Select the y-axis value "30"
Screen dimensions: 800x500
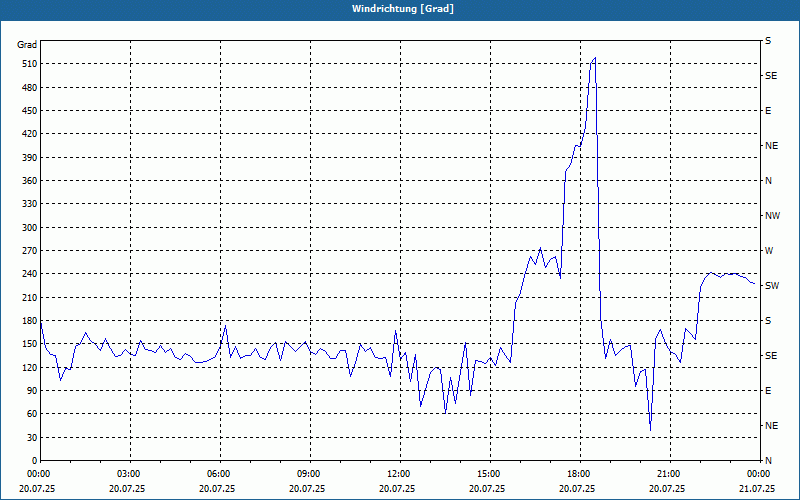[x=32, y=438]
